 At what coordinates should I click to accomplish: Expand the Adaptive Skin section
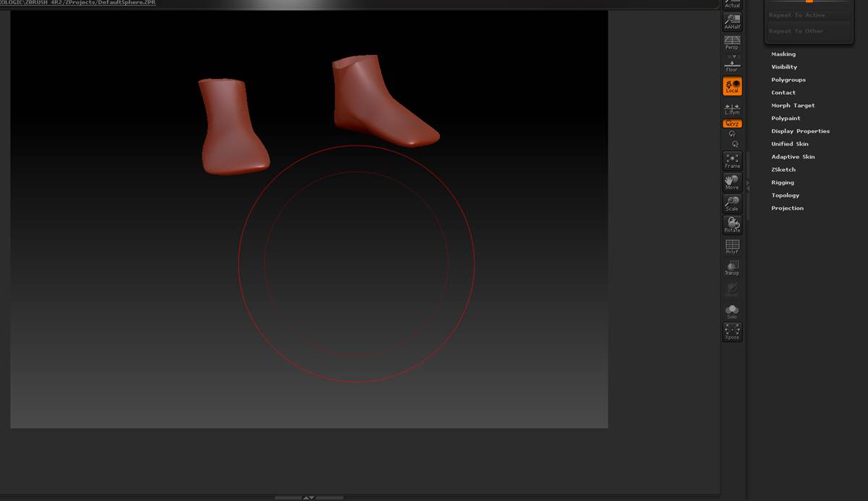tap(793, 157)
